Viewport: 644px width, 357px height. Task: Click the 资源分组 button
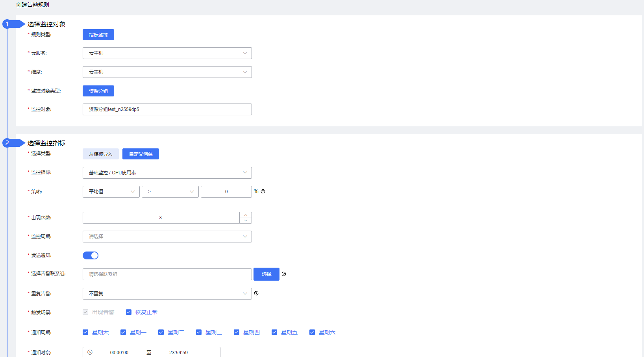[98, 91]
